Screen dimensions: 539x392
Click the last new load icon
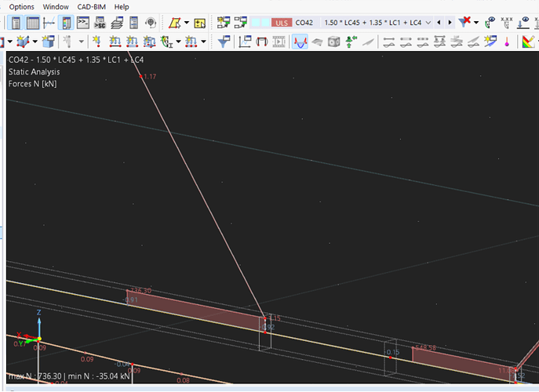[x=191, y=42]
